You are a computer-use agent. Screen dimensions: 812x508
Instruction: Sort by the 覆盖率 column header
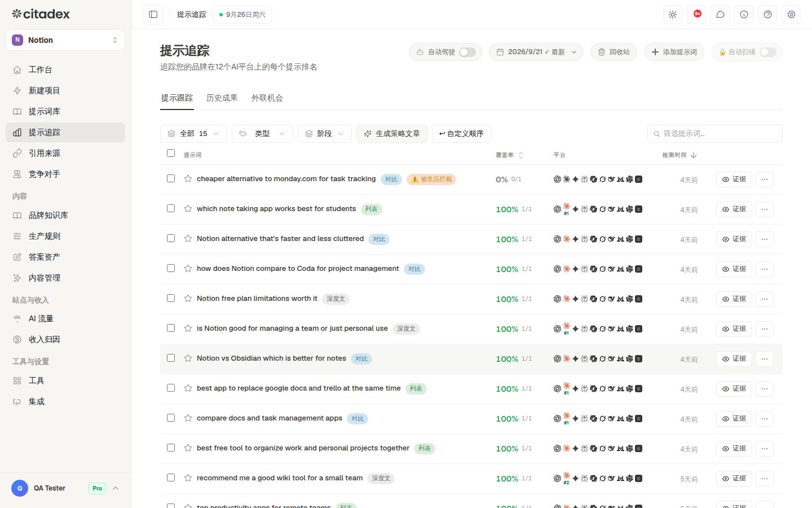(x=510, y=155)
